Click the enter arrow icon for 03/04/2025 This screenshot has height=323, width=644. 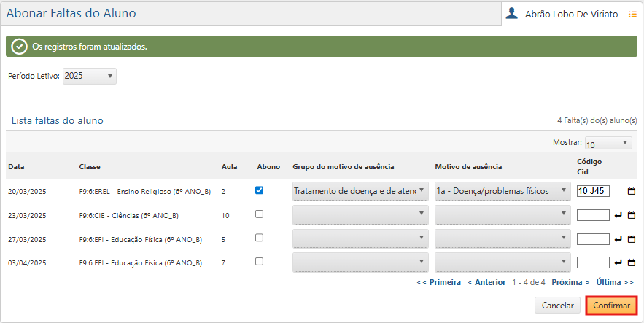pos(618,262)
